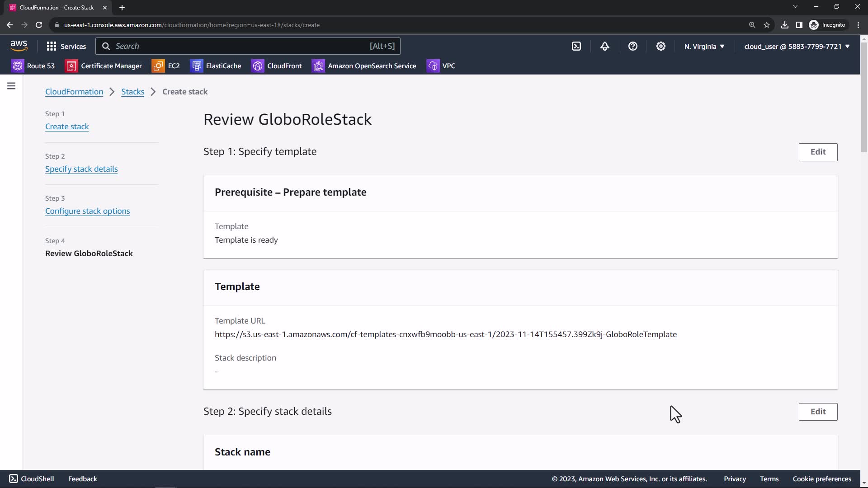This screenshot has width=868, height=488.
Task: Open the CloudFront shortcut icon
Action: pos(258,66)
